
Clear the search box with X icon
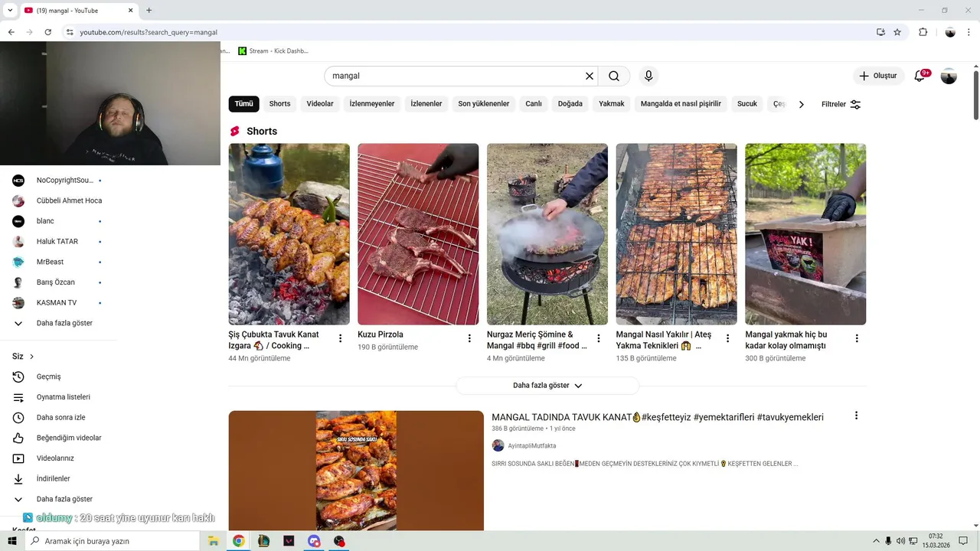pos(590,76)
